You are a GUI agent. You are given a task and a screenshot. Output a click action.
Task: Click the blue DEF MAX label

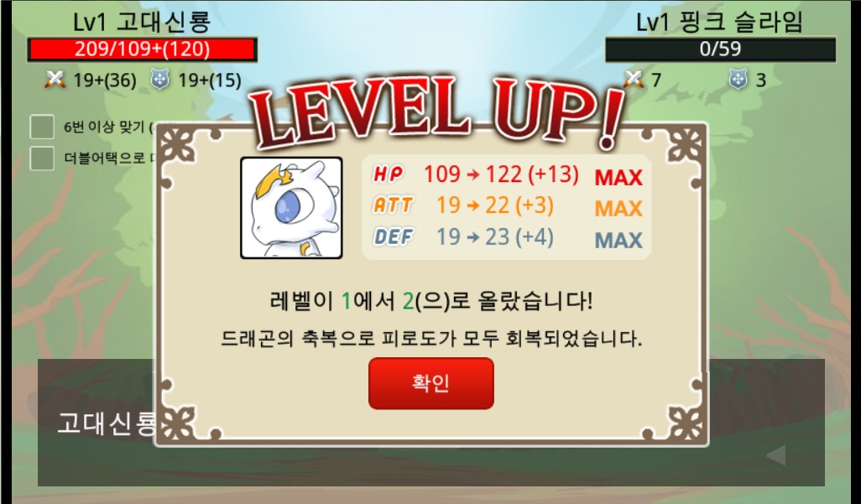618,240
